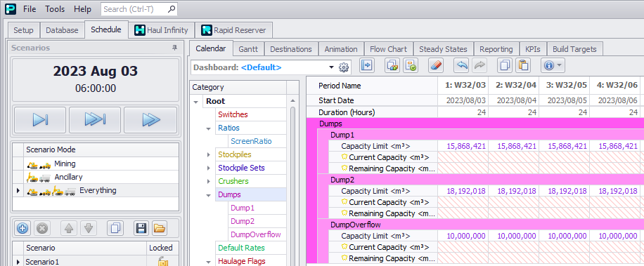The width and height of the screenshot is (644, 266).
Task: Click the copy icon in Calendar toolbar
Action: pos(505,65)
